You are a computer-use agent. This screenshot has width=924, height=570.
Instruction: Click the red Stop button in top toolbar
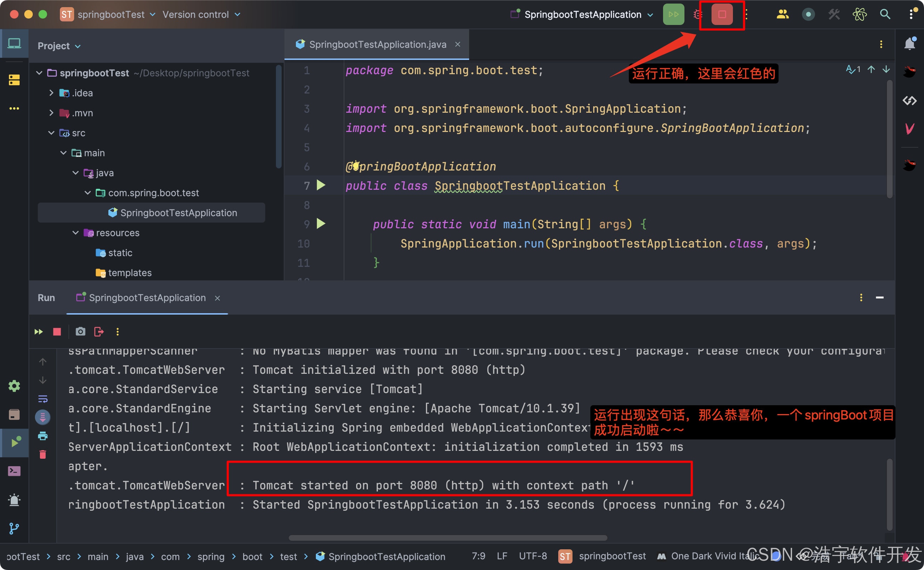click(722, 15)
